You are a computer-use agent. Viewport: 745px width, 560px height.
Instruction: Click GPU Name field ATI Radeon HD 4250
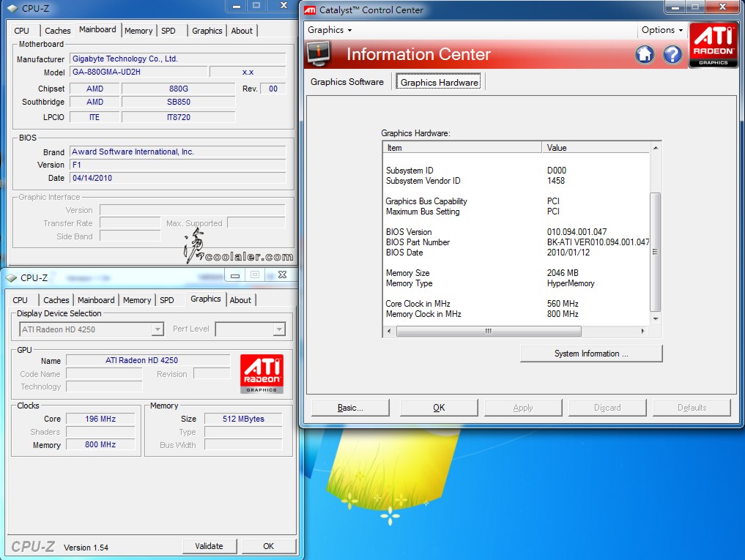point(148,360)
